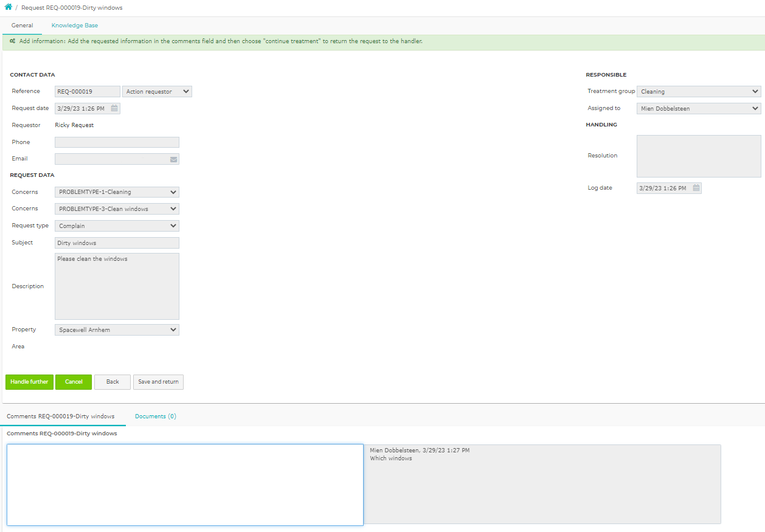Click the existing comment 'Which windows'
This screenshot has height=532, width=765.
tap(391, 458)
